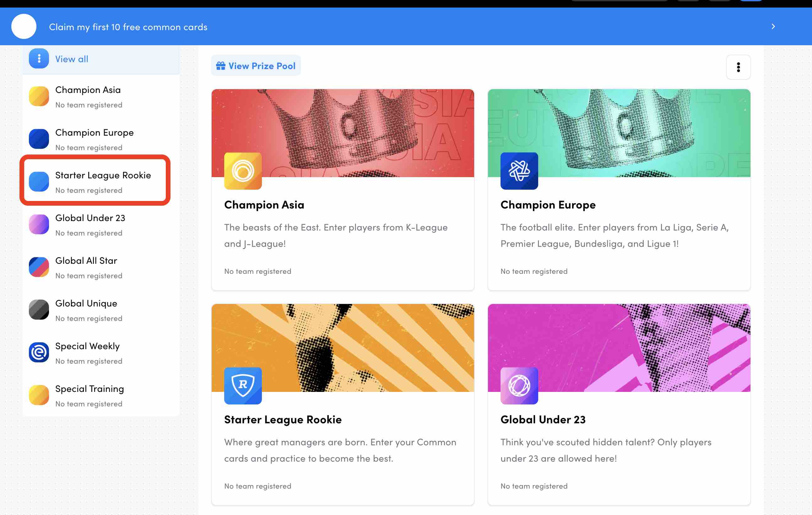Click Claim my first 10 free common cards
Screen dimensions: 812x515
pos(128,27)
